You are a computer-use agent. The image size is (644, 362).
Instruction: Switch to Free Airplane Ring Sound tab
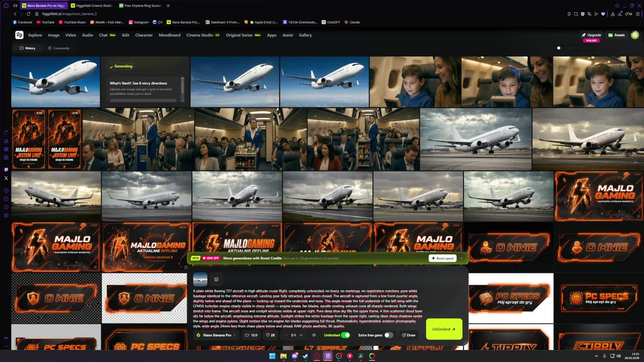(x=139, y=6)
